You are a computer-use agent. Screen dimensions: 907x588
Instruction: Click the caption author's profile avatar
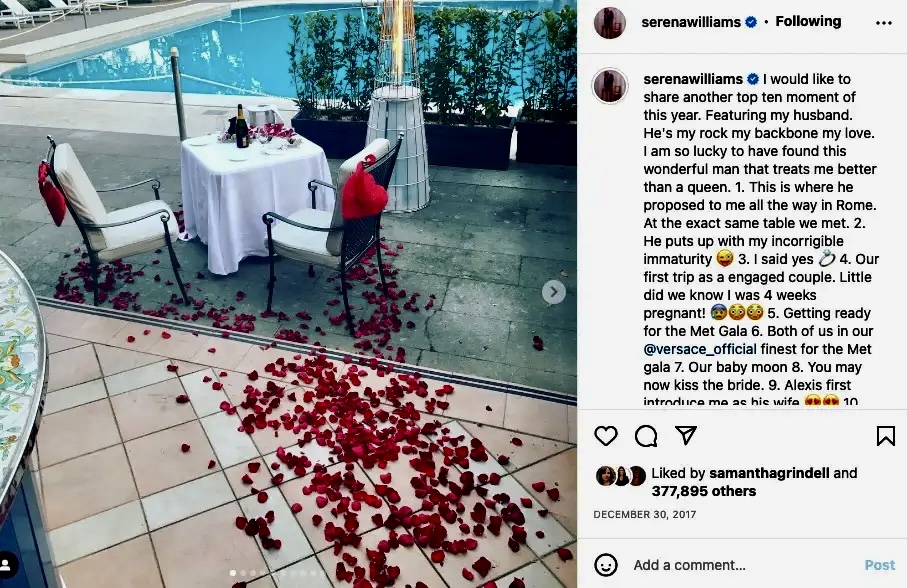[610, 85]
